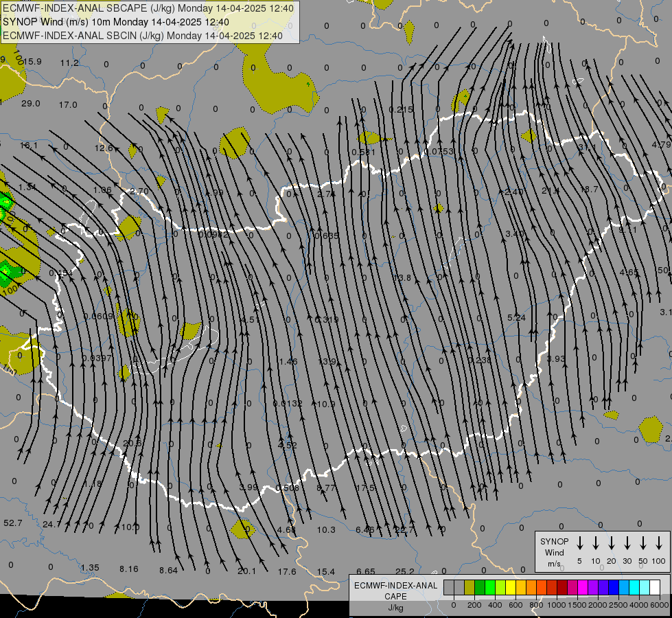Click the map value 24.7

pos(51,524)
